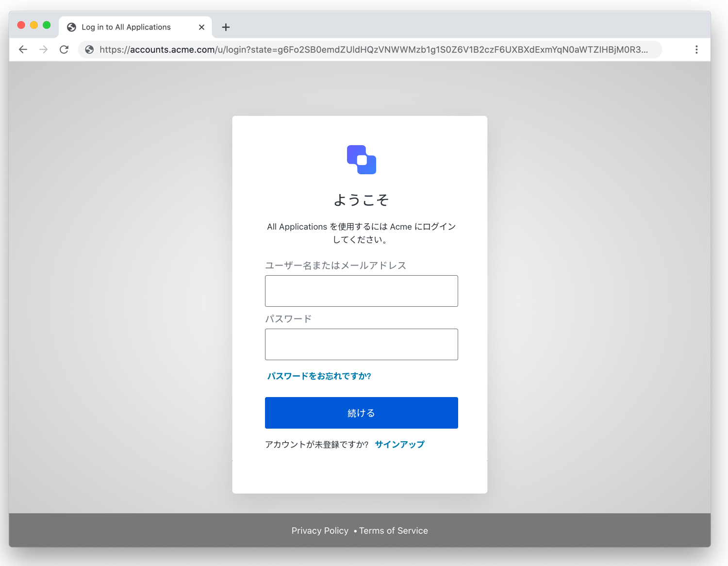The image size is (728, 566).
Task: Reload the login page
Action: click(64, 50)
